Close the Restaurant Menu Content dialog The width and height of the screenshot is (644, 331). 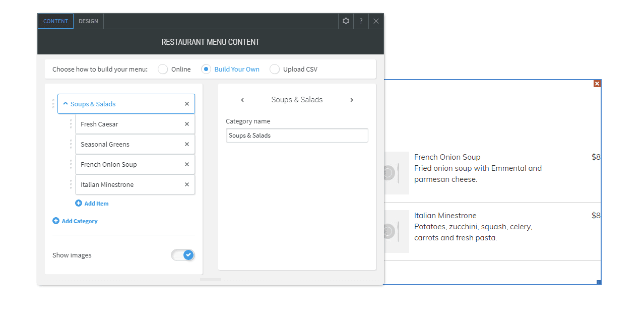(376, 21)
